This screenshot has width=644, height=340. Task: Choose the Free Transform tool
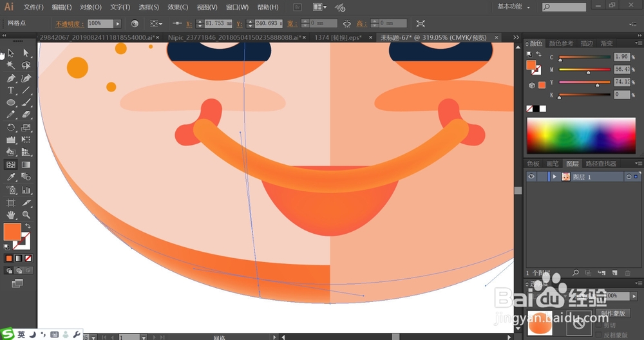point(26,140)
